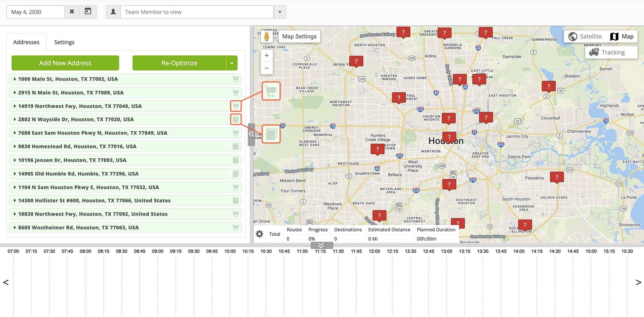The height and width of the screenshot is (317, 644).
Task: Click the Team Member to view field
Action: 197,12
